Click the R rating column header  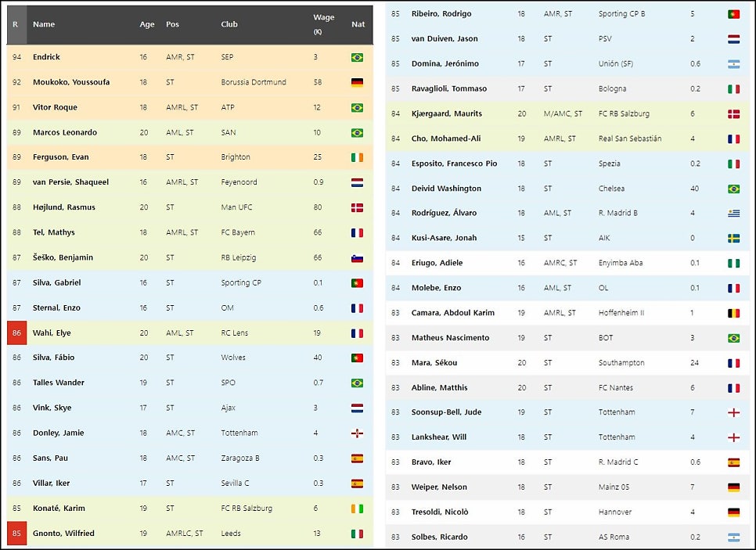[x=16, y=24]
